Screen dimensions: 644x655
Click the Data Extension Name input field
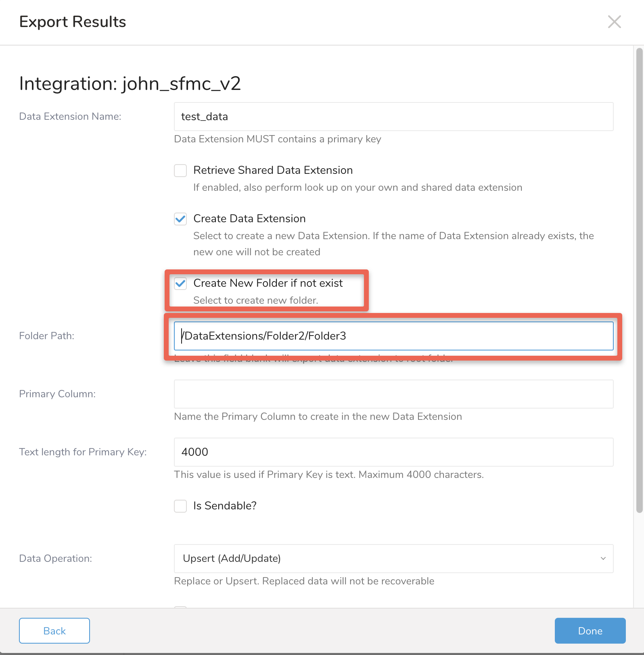tap(393, 117)
